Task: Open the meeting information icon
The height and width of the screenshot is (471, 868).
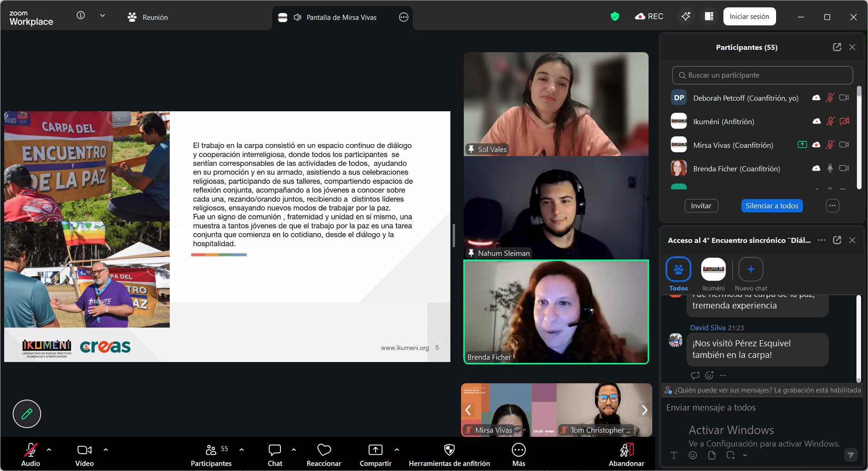Action: pos(81,15)
